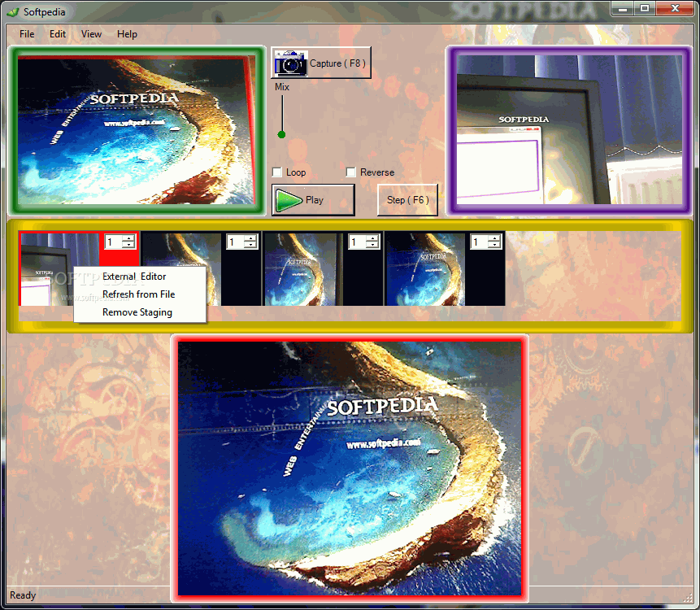Screen dimensions: 700x610
Task: Increase fourth frame's duration spinner
Action: [x=494, y=238]
